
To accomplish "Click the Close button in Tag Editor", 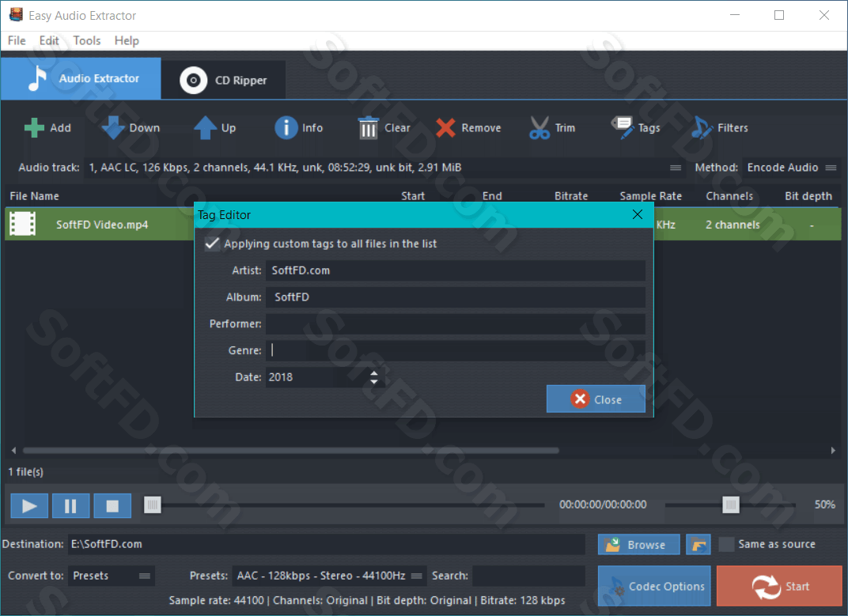I will pos(596,399).
